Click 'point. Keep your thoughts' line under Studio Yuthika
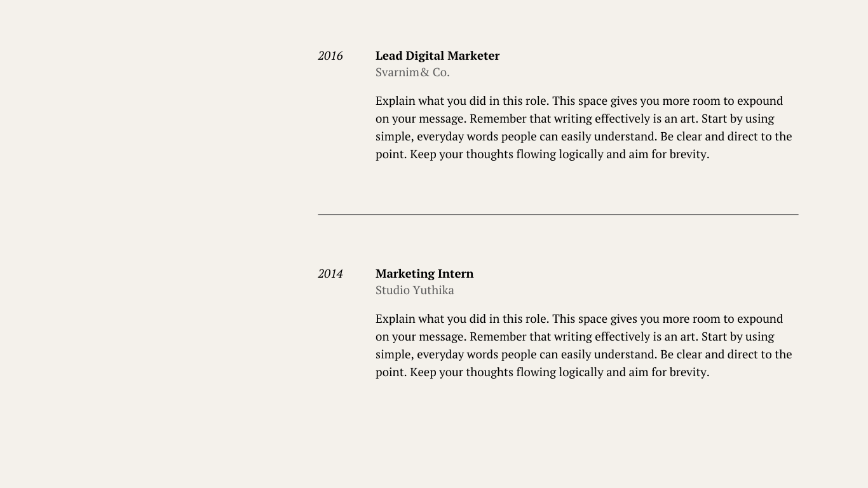 point(542,372)
